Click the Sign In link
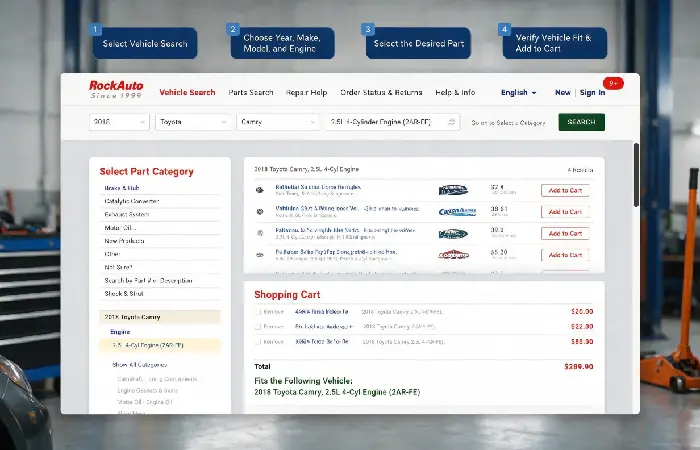700x450 pixels. [x=592, y=92]
